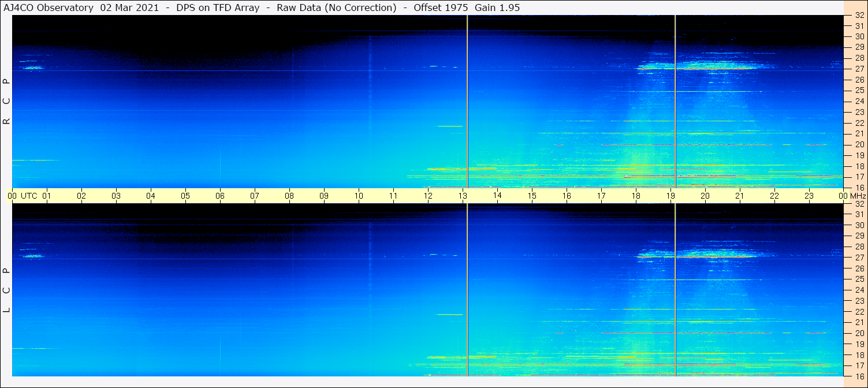Screen dimensions: 868x388
Task: Select the '13' hour label on time axis
Action: pyautogui.click(x=463, y=196)
